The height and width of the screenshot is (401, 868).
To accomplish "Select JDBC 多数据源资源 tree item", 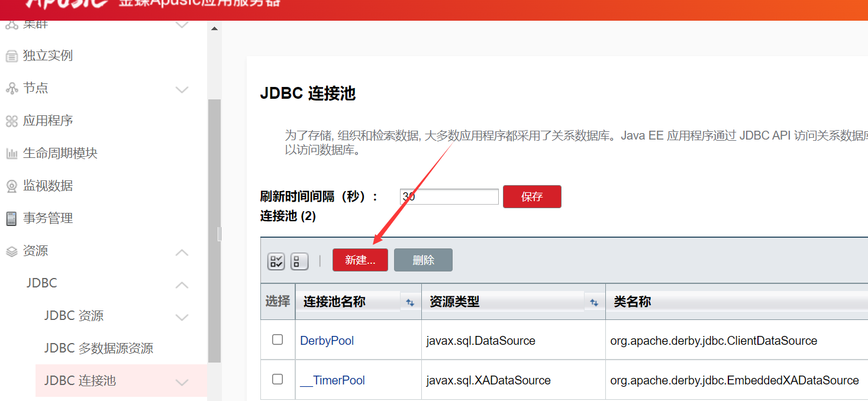I will coord(99,348).
